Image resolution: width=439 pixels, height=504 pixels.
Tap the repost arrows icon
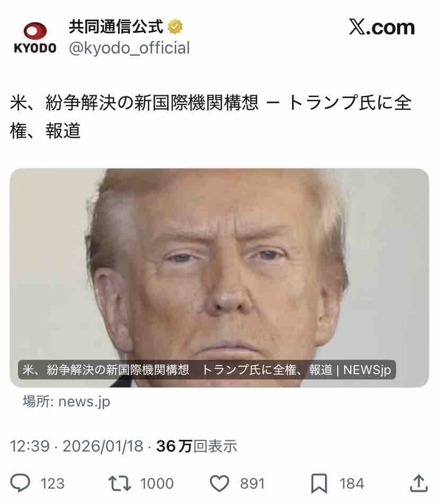(x=120, y=483)
